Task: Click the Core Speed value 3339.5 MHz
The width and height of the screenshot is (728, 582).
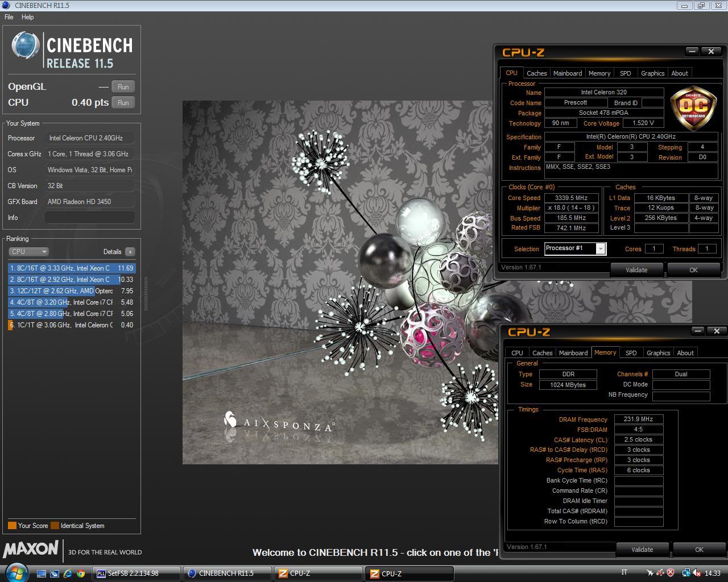Action: pos(571,198)
